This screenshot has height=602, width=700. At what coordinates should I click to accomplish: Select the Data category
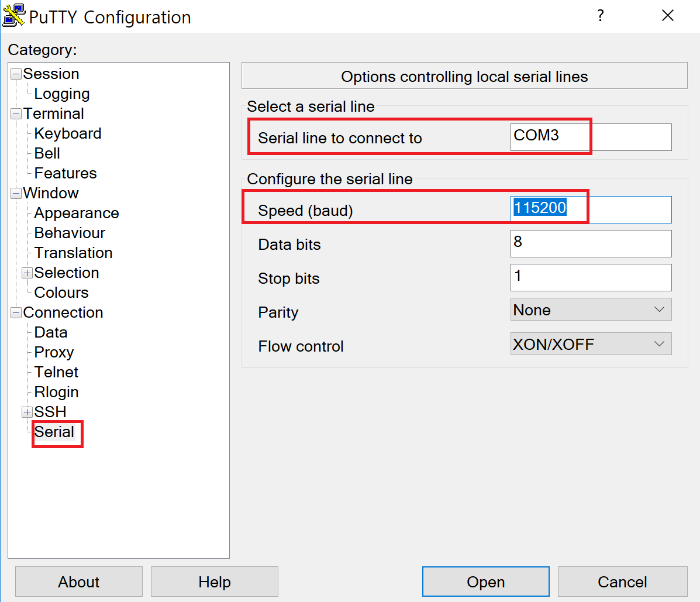(50, 332)
